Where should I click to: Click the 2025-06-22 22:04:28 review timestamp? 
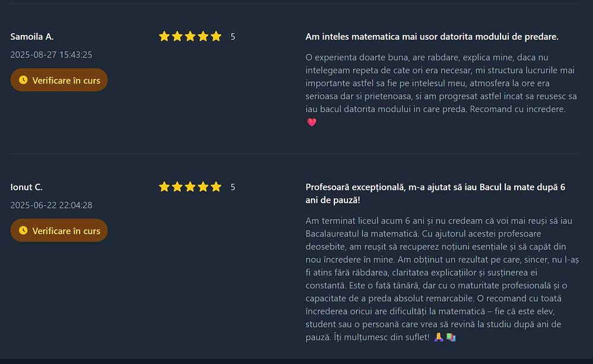pos(51,205)
